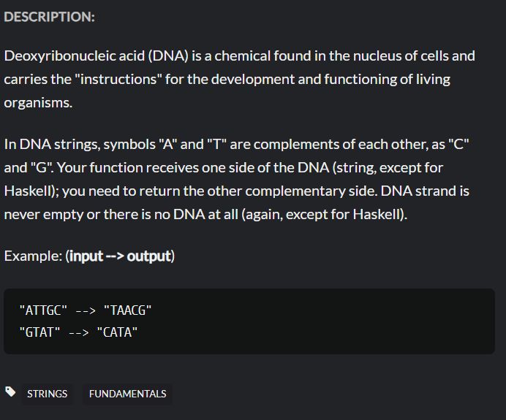The height and width of the screenshot is (420, 506).
Task: Click the arrow after "ATTGC" in code block
Action: point(86,310)
